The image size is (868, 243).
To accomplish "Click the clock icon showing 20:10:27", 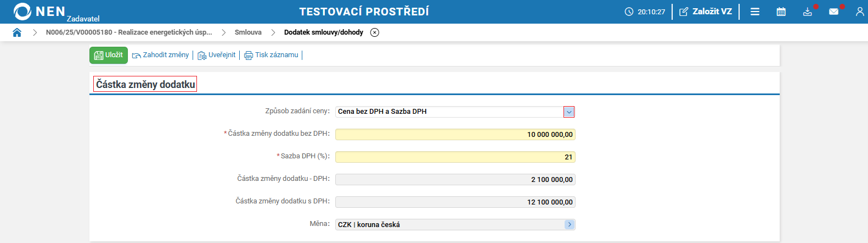I will (629, 12).
